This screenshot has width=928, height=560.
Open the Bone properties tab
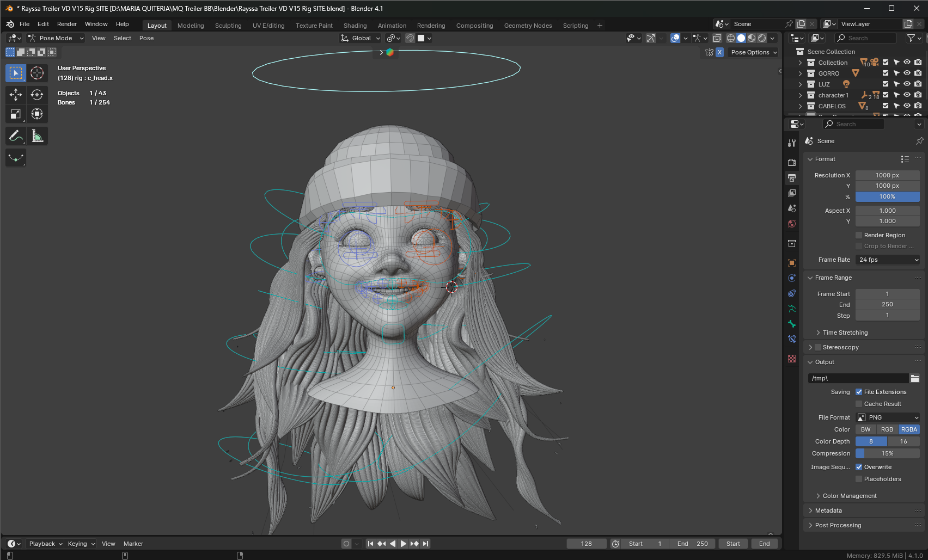click(792, 324)
